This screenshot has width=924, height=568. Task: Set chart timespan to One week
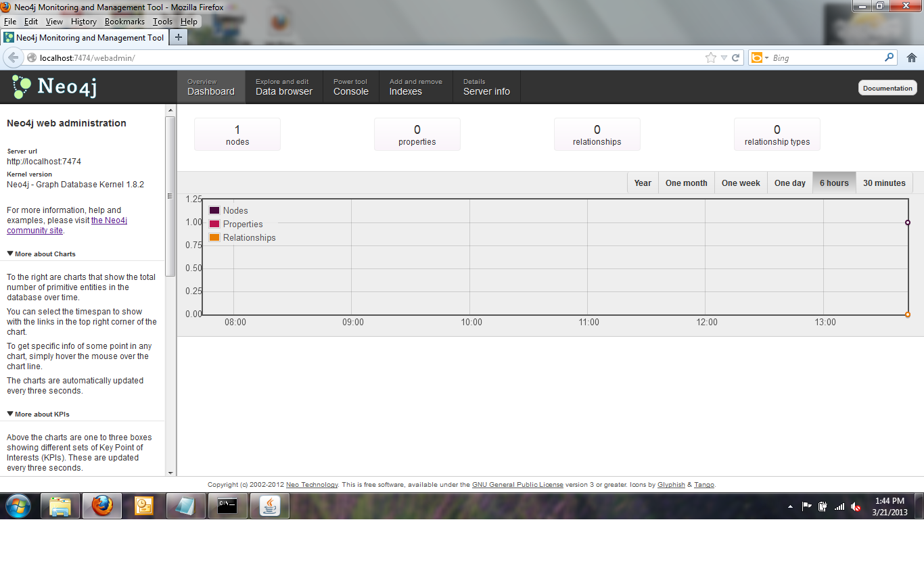pos(741,183)
